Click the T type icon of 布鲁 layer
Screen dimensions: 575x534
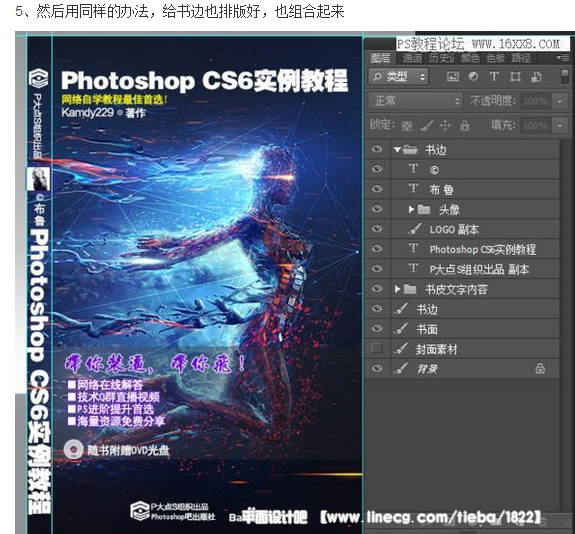tap(413, 189)
